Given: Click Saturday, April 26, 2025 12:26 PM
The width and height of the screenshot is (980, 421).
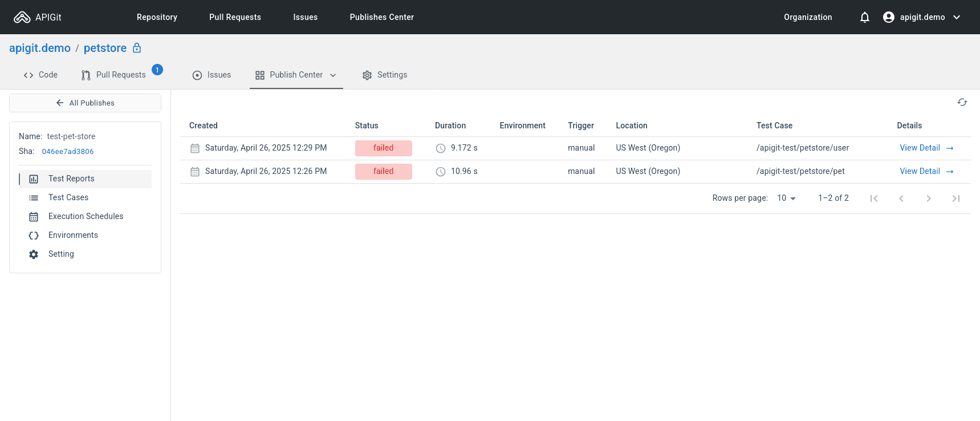Looking at the screenshot, I should [266, 171].
